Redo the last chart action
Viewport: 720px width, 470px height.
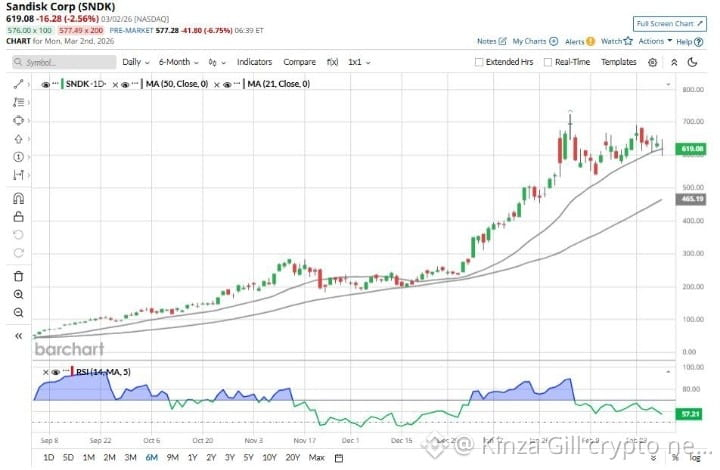(18, 253)
